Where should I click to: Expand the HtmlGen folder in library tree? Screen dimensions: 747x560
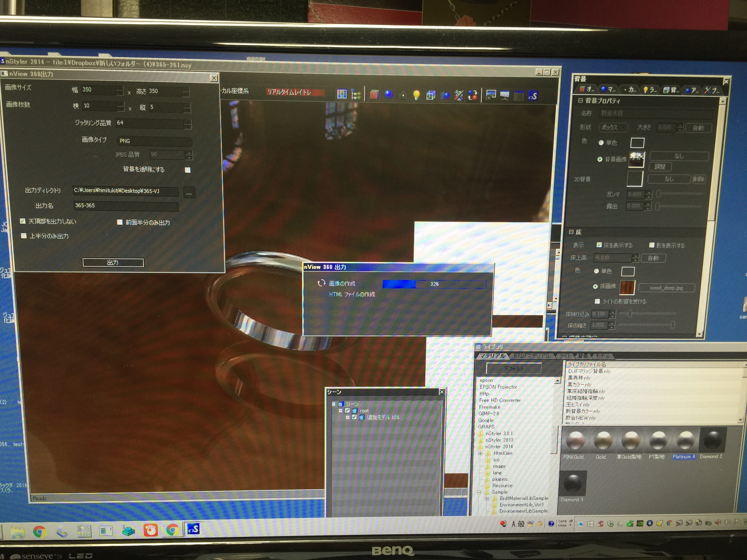click(480, 453)
